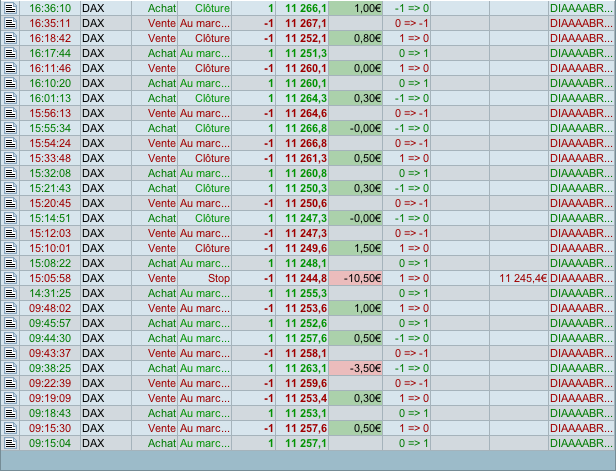Open order details icon for 15:14:51 row

pyautogui.click(x=11, y=218)
